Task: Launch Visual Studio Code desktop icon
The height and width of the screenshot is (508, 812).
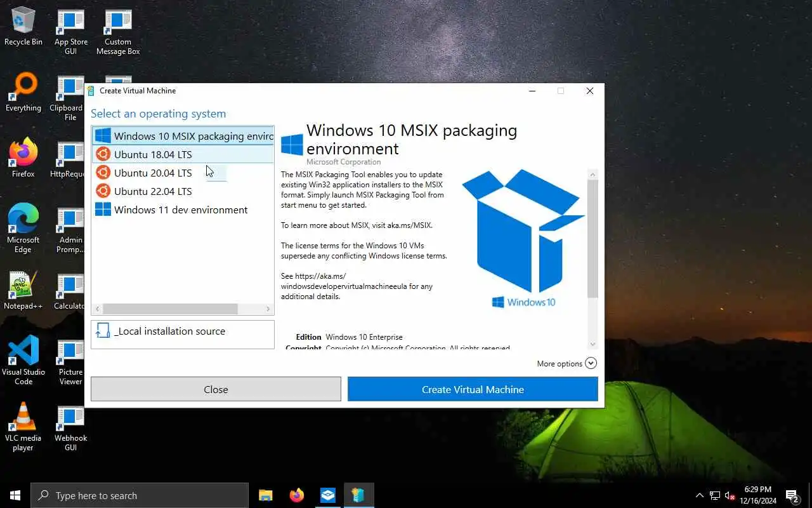Action: [x=23, y=361]
